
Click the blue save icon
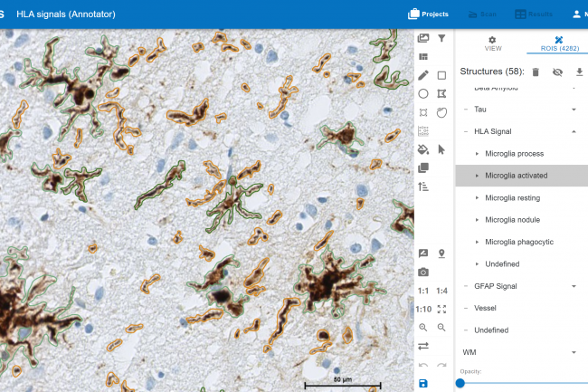[423, 384]
